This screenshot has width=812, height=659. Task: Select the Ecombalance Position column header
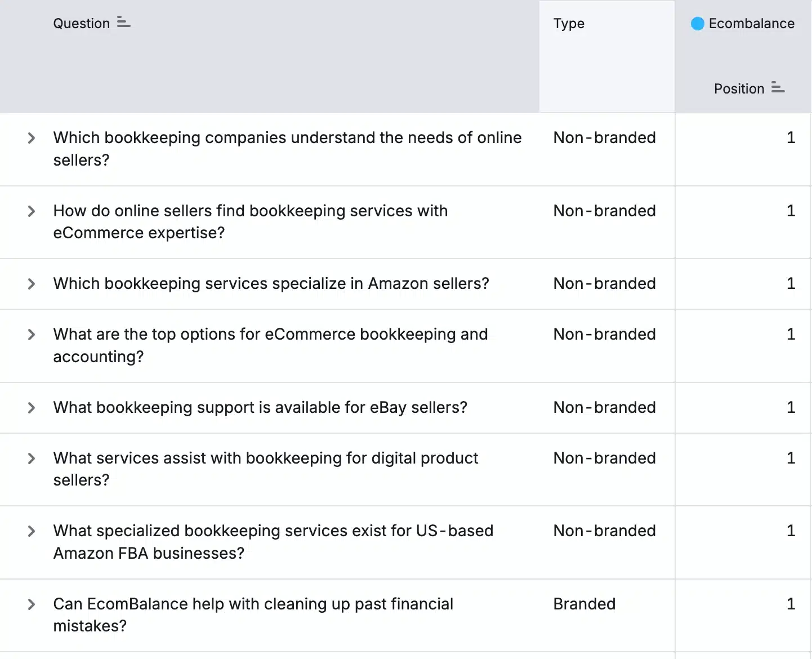pos(738,88)
